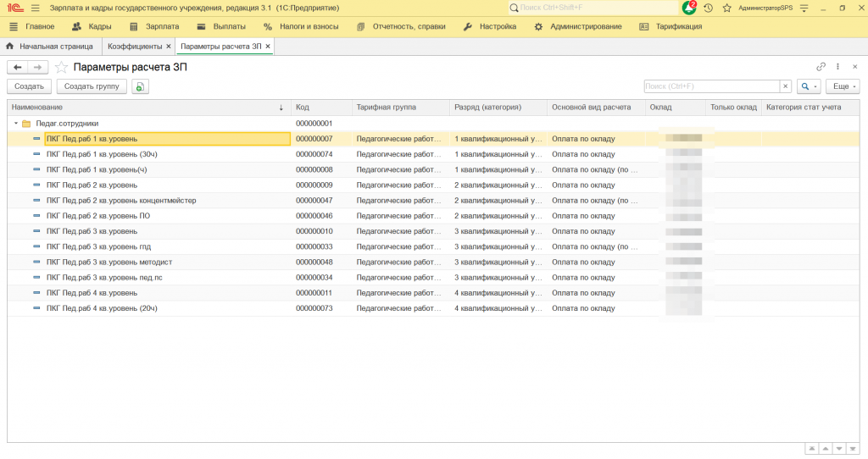The image size is (868, 459).
Task: Click Только оклад column header
Action: tap(733, 108)
